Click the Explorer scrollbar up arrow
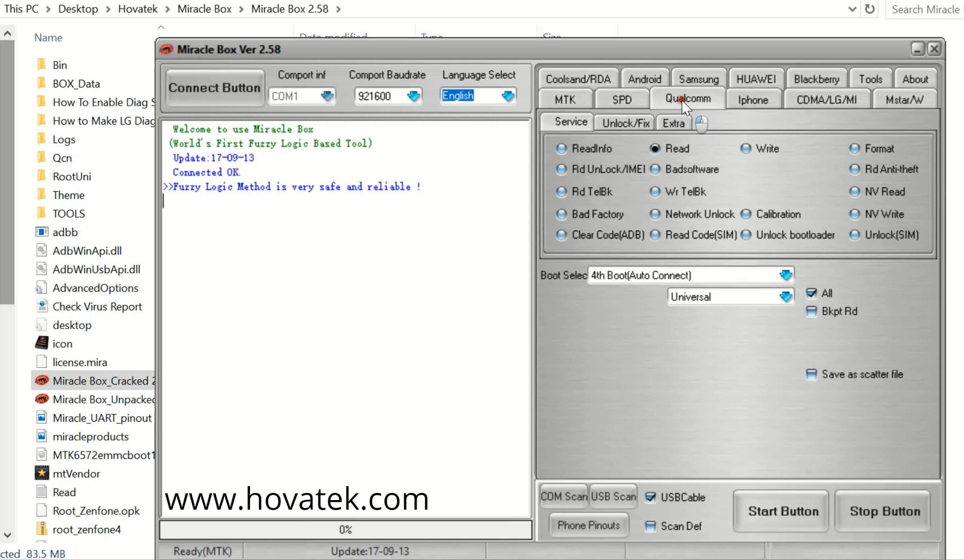 click(7, 34)
